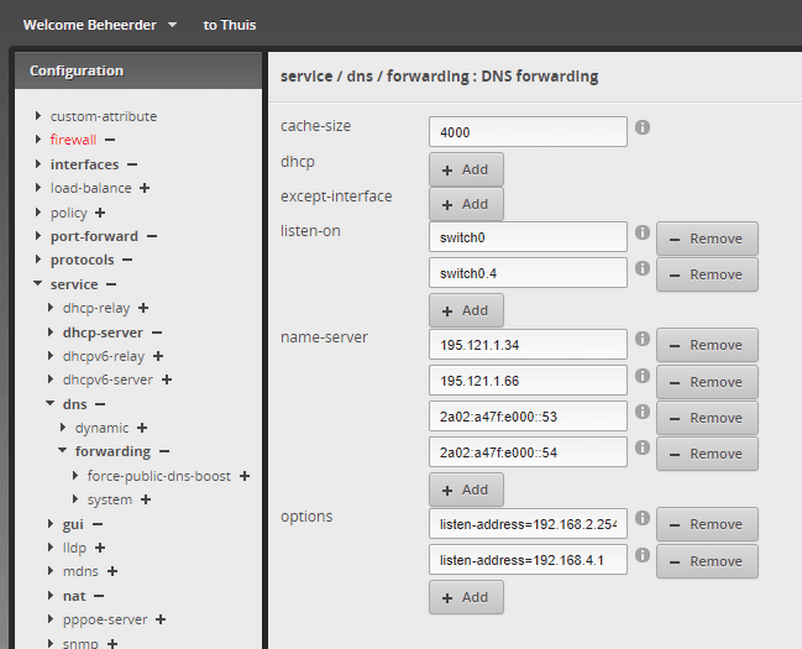Click info icon next to 2a02:a47f:e000::54
Image resolution: width=802 pixels, height=649 pixels.
pos(643,448)
